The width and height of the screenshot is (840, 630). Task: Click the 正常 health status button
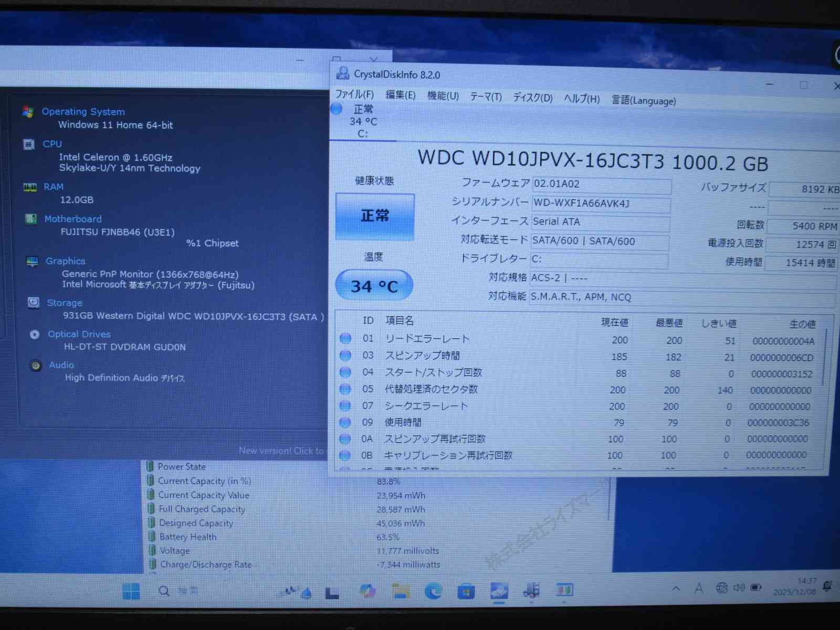(375, 216)
